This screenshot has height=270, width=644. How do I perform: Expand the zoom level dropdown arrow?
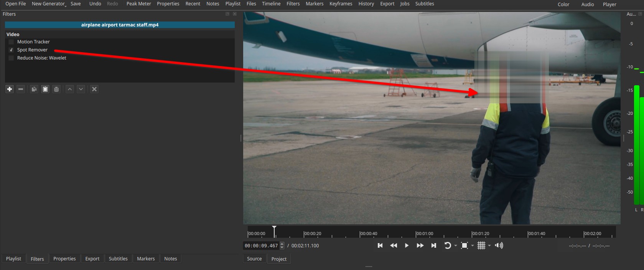click(473, 246)
